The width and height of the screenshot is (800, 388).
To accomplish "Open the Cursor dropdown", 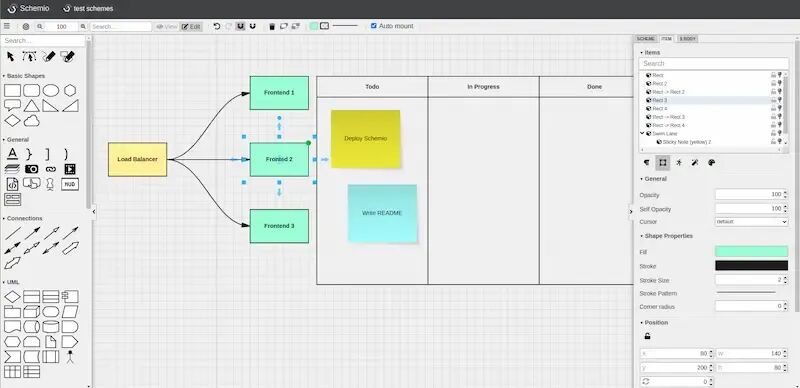I will pyautogui.click(x=751, y=222).
